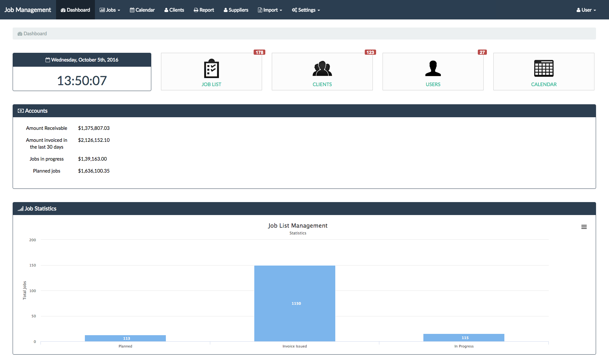Click the Calendar grid tile icon
609x364 pixels.
coord(544,69)
